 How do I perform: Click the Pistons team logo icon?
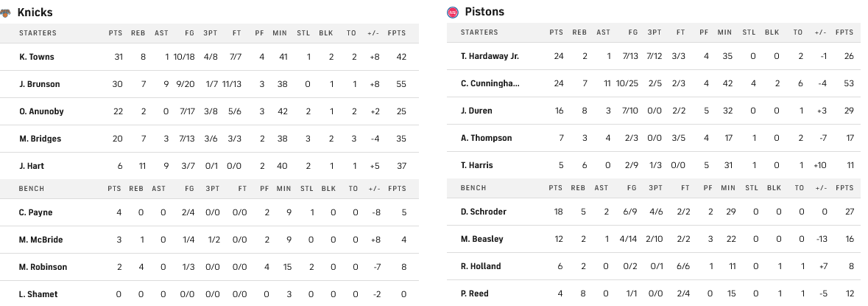coord(453,12)
